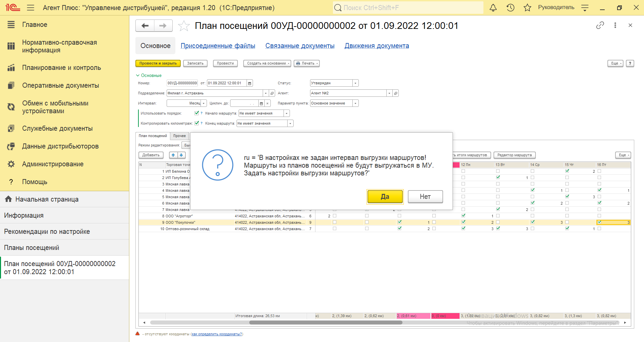Image resolution: width=644 pixels, height=342 pixels.
Task: Clear the Циклич. до date
Action: (268, 103)
